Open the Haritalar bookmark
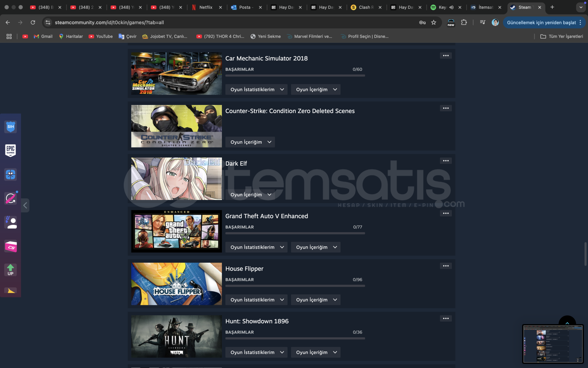588x368 pixels. [x=71, y=36]
